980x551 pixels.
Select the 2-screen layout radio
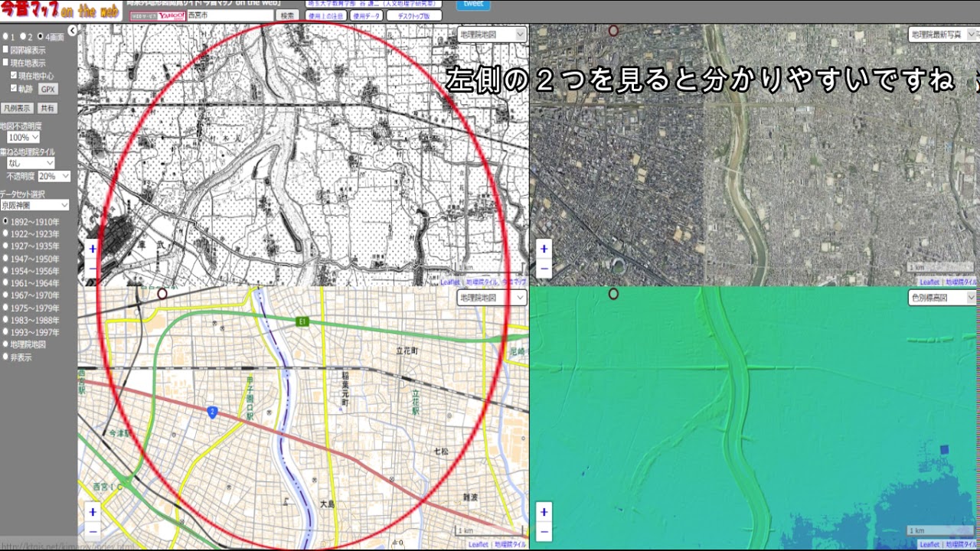click(x=23, y=37)
